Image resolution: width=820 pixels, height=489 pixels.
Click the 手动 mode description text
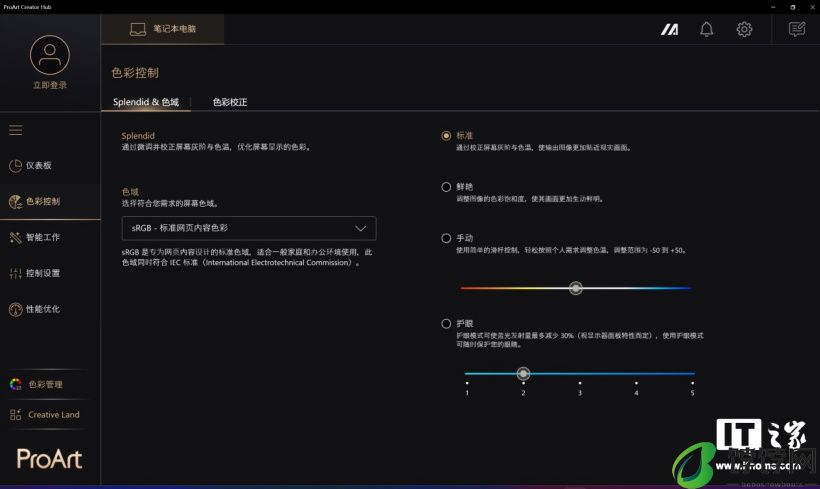[x=571, y=250]
